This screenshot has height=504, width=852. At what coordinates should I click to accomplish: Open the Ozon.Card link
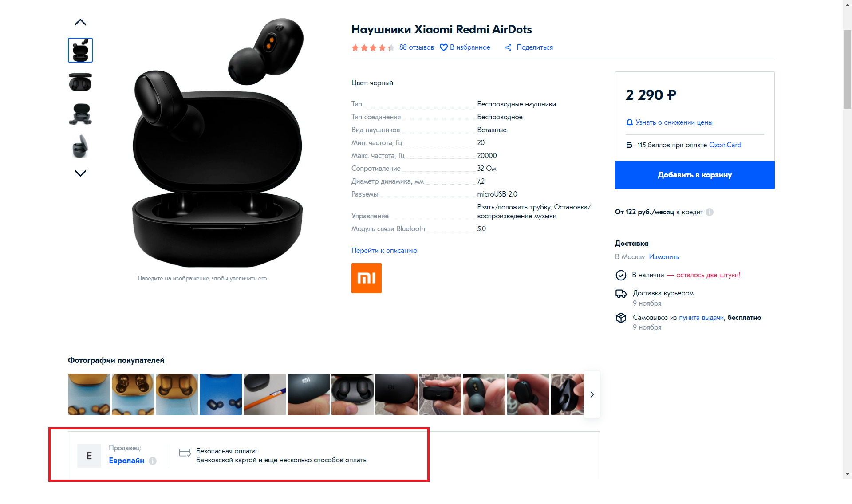(x=725, y=145)
